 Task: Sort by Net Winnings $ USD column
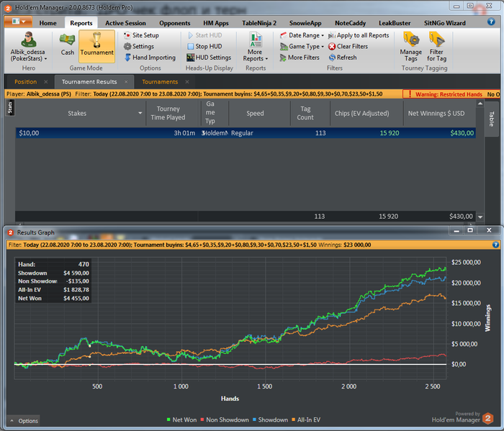pyautogui.click(x=436, y=114)
